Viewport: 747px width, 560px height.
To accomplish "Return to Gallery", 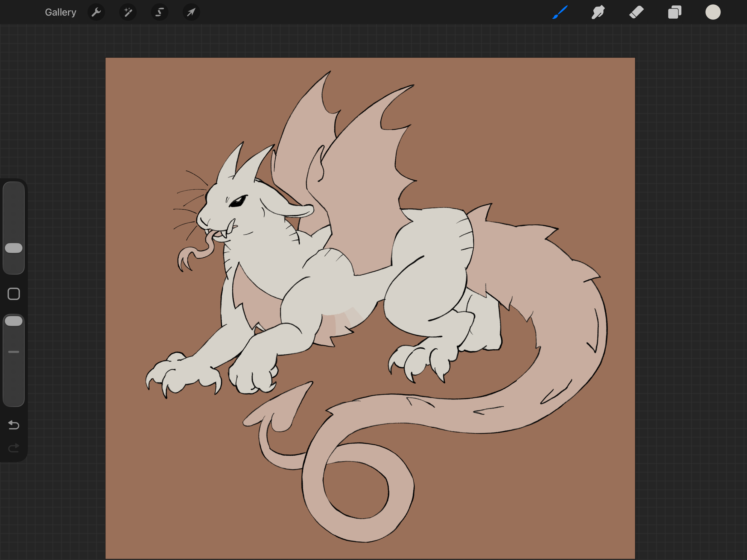I will [60, 13].
